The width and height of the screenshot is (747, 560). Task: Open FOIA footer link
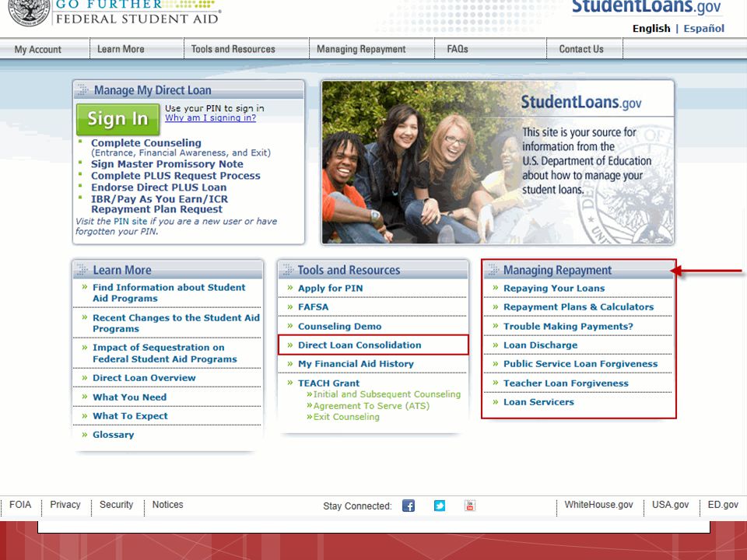[20, 505]
